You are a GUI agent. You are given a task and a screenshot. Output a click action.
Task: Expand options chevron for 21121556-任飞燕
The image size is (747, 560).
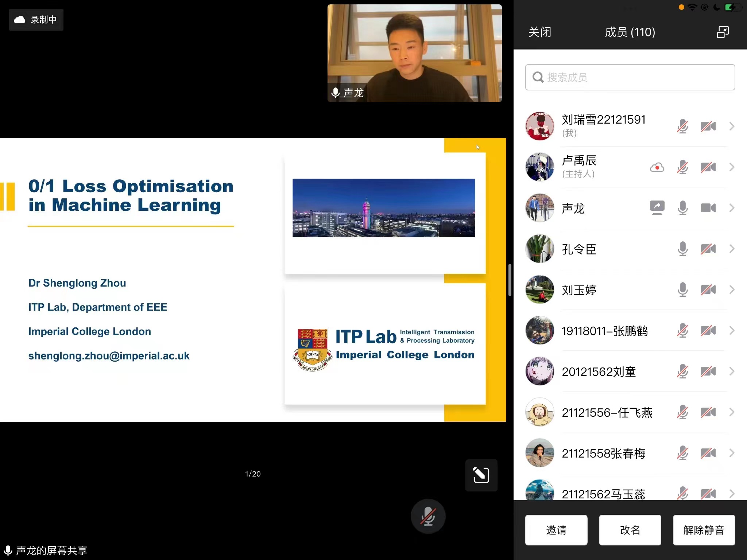click(x=732, y=412)
